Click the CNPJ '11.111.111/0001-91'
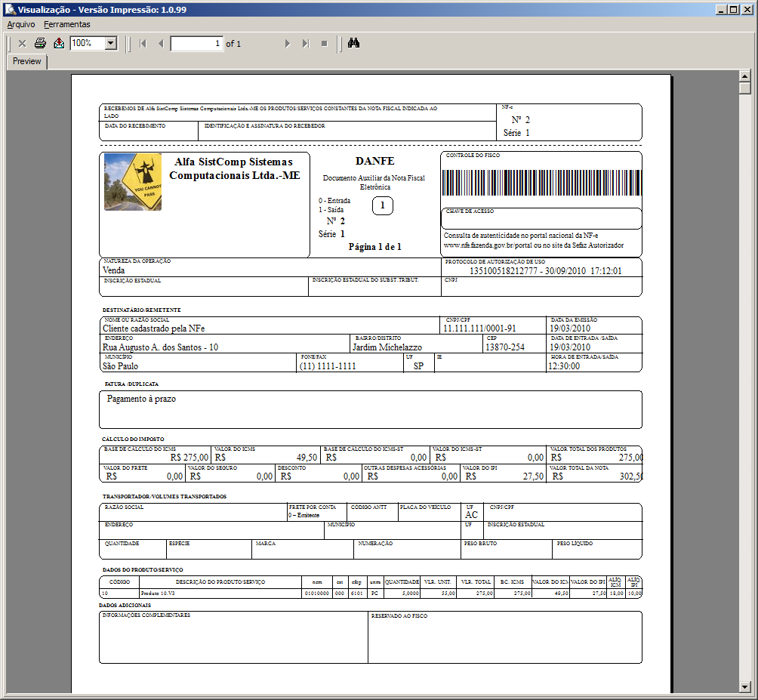 tap(479, 328)
